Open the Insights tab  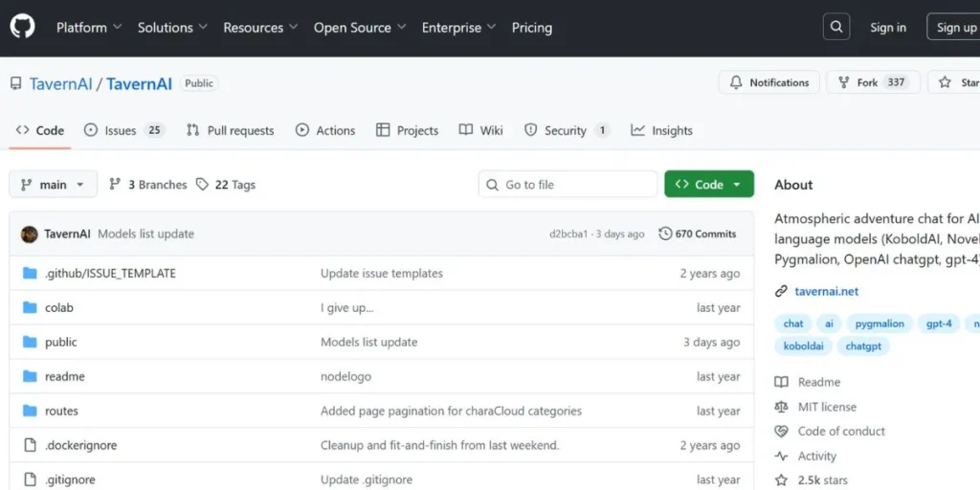click(661, 130)
